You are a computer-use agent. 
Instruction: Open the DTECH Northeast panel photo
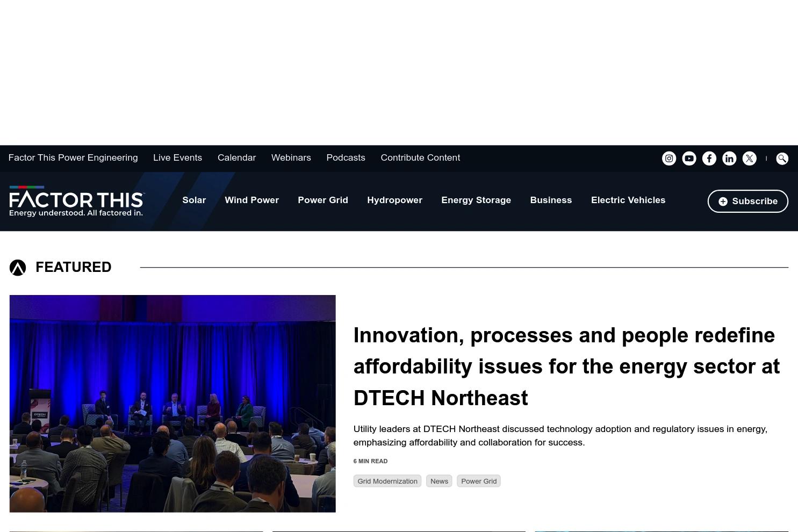172,404
